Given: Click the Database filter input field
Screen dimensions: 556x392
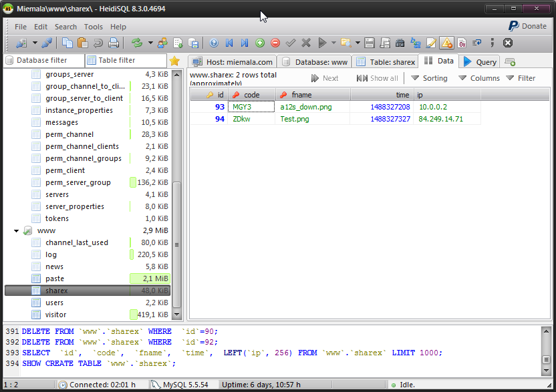Looking at the screenshot, I should 43,61.
